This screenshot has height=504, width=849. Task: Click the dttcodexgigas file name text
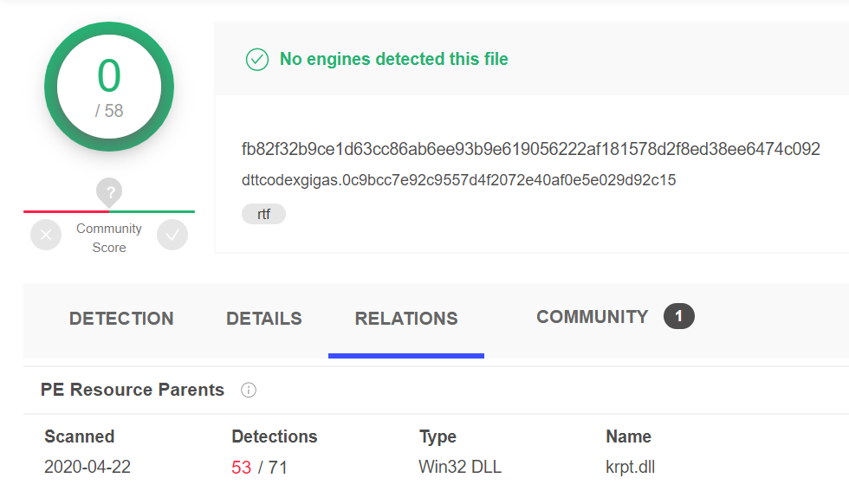click(x=458, y=180)
